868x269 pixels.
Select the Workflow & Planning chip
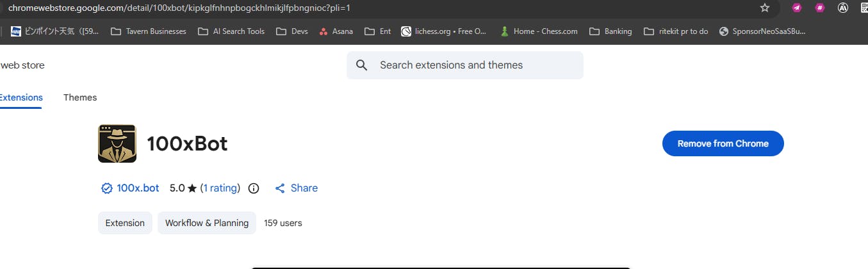(207, 223)
